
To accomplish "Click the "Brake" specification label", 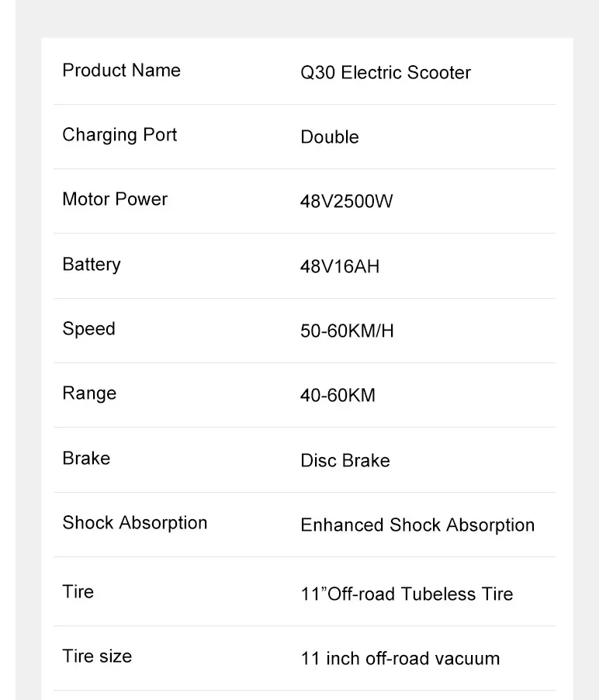I will (86, 458).
